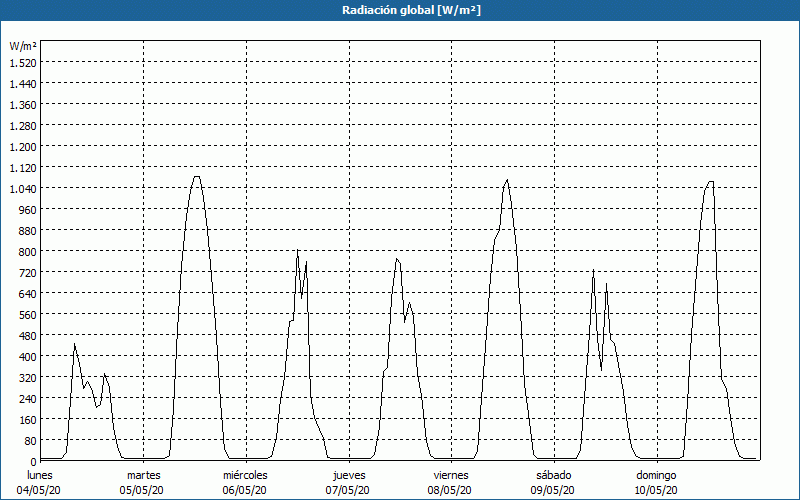Click the 240 y-axis value

[27, 398]
